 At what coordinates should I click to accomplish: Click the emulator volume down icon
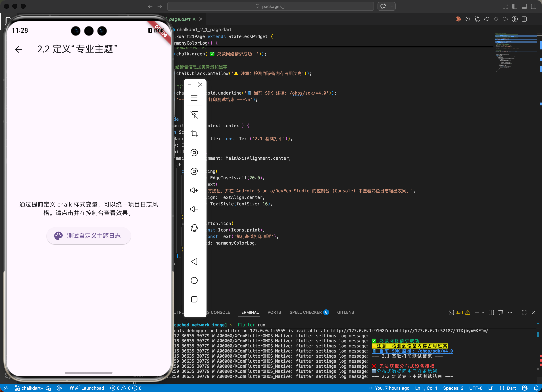tap(194, 209)
